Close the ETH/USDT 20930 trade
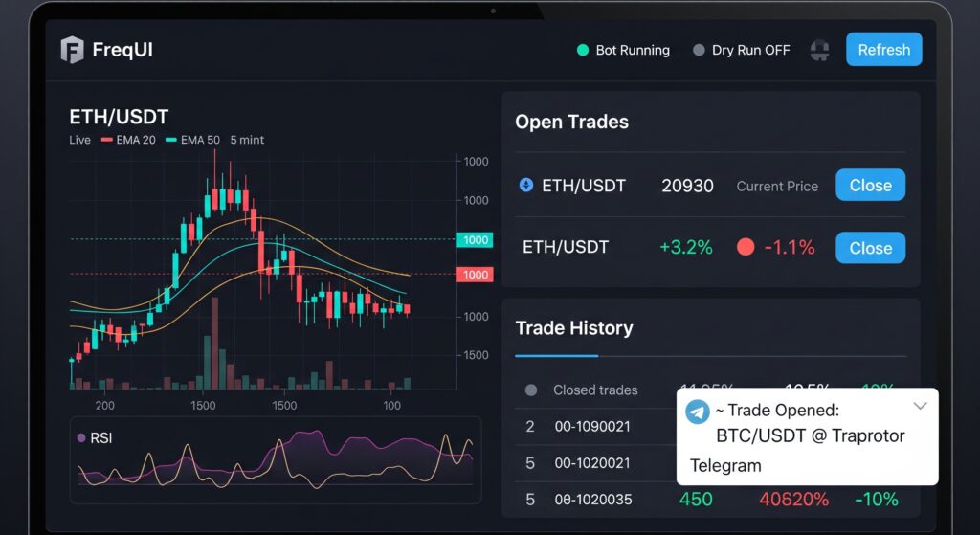Screen dimensions: 980x535 (871, 185)
